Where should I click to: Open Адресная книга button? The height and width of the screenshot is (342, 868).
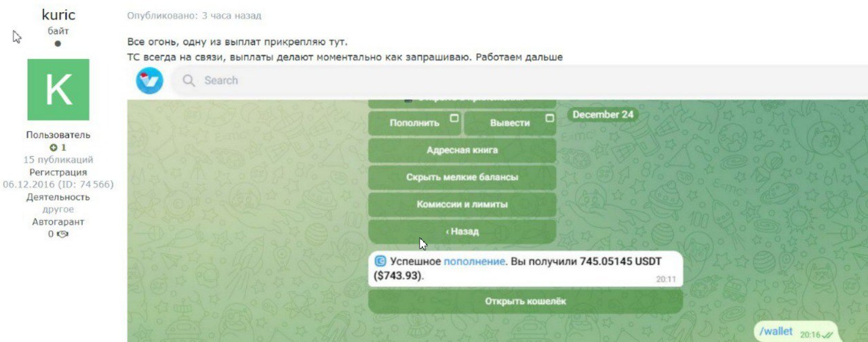click(462, 150)
